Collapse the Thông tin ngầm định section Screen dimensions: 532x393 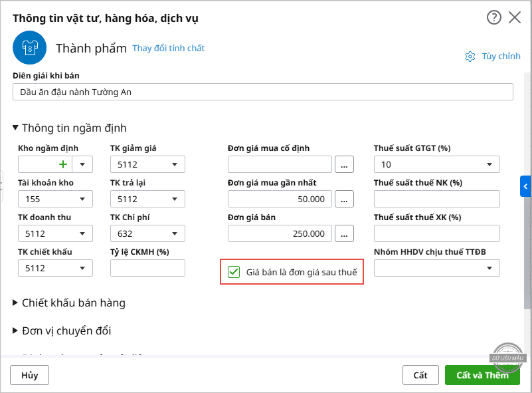(x=16, y=128)
